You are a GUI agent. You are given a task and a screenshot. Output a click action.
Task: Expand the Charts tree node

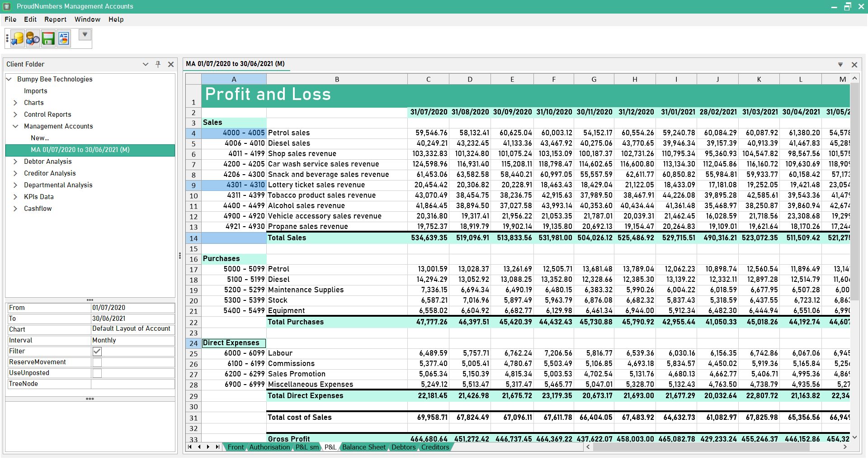click(x=15, y=103)
